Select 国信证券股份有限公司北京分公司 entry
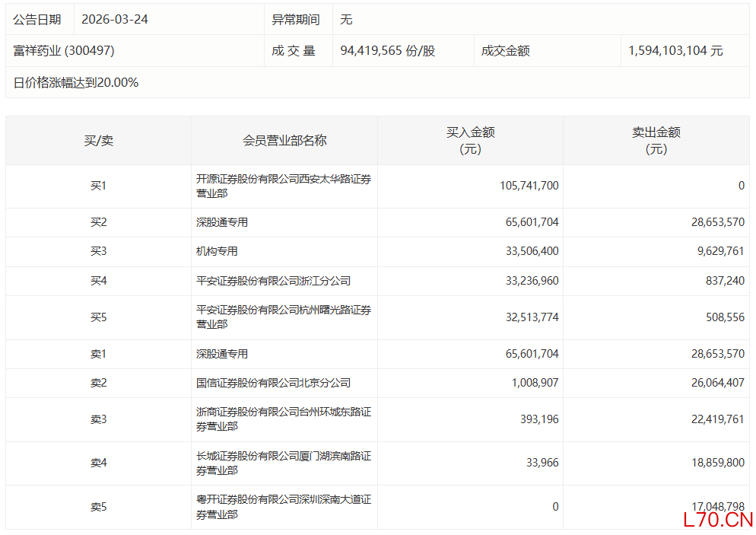Viewport: 756px width, 535px height. pyautogui.click(x=273, y=383)
